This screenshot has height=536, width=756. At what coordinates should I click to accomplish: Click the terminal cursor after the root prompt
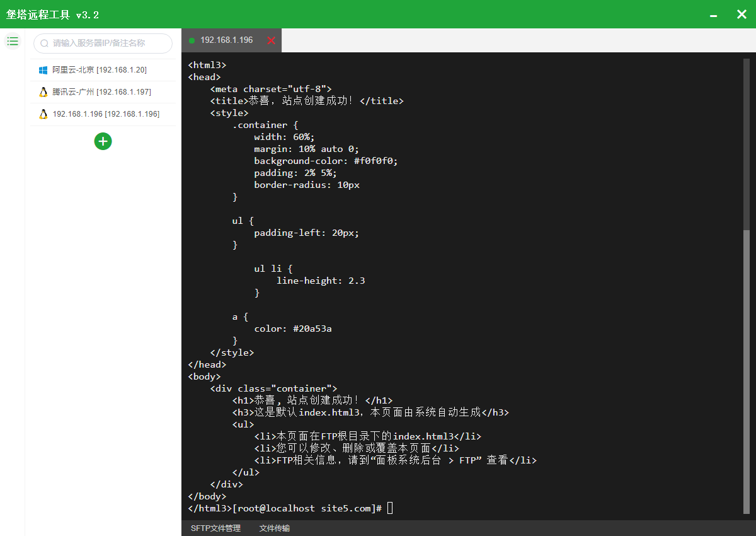click(x=390, y=508)
